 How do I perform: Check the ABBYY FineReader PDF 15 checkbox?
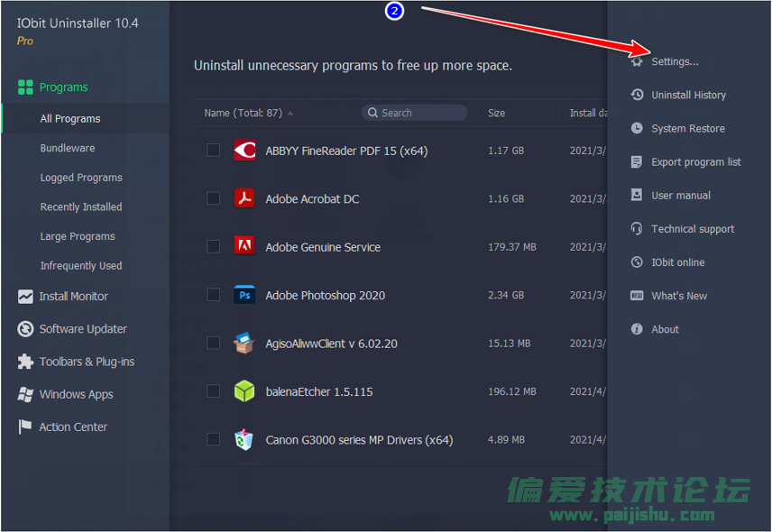coord(214,151)
